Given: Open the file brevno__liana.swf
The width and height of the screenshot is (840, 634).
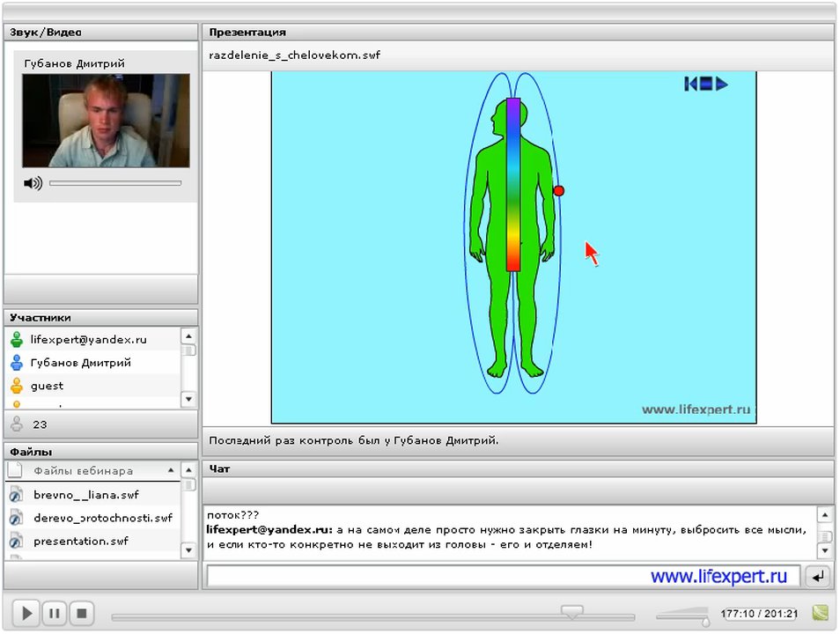Looking at the screenshot, I should click(x=85, y=494).
